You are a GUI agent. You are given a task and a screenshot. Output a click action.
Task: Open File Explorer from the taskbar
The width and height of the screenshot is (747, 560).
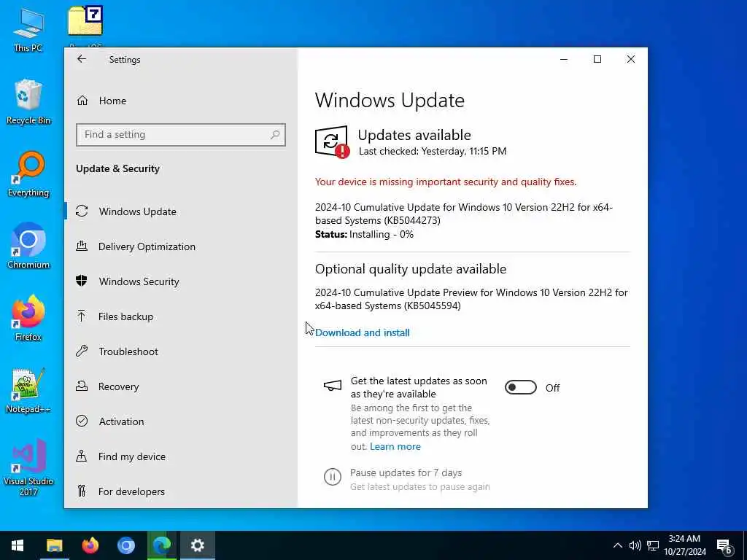54,545
